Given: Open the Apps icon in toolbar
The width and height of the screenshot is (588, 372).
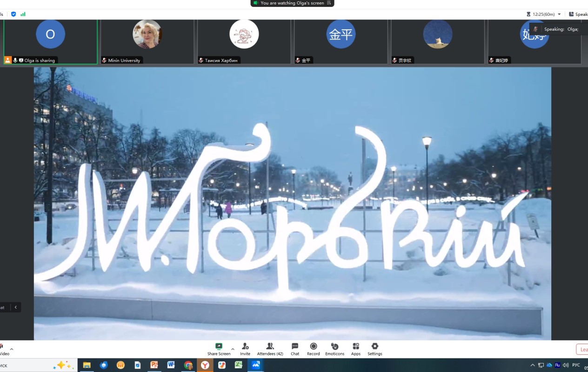Looking at the screenshot, I should 356,346.
